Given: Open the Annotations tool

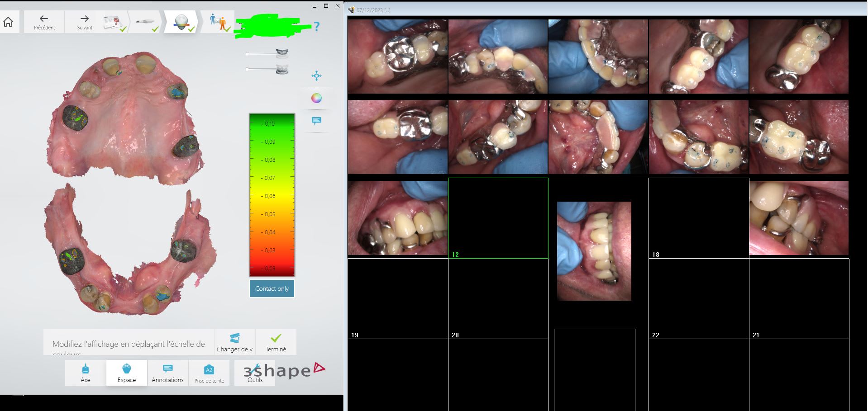Looking at the screenshot, I should (167, 373).
